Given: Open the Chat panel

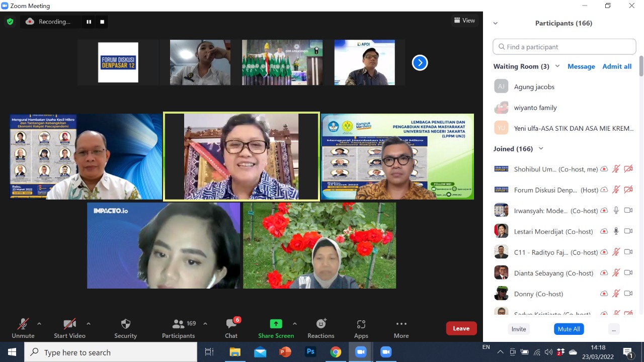Looking at the screenshot, I should click(231, 328).
